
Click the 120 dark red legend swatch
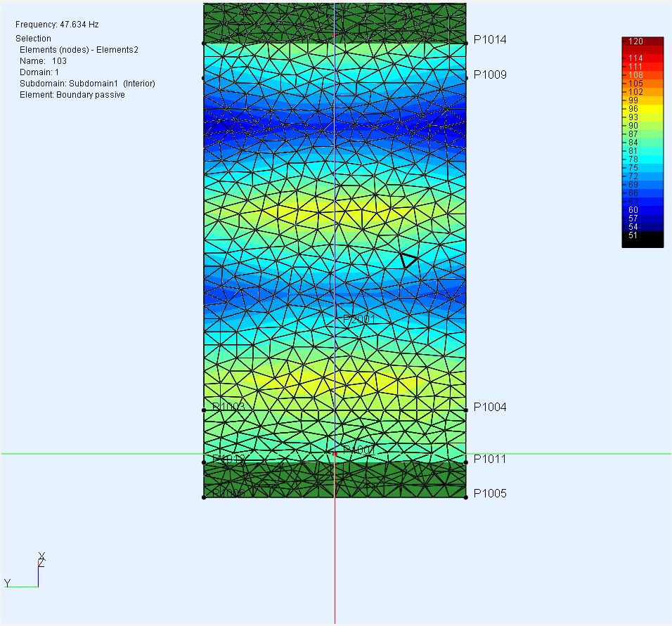pyautogui.click(x=642, y=41)
